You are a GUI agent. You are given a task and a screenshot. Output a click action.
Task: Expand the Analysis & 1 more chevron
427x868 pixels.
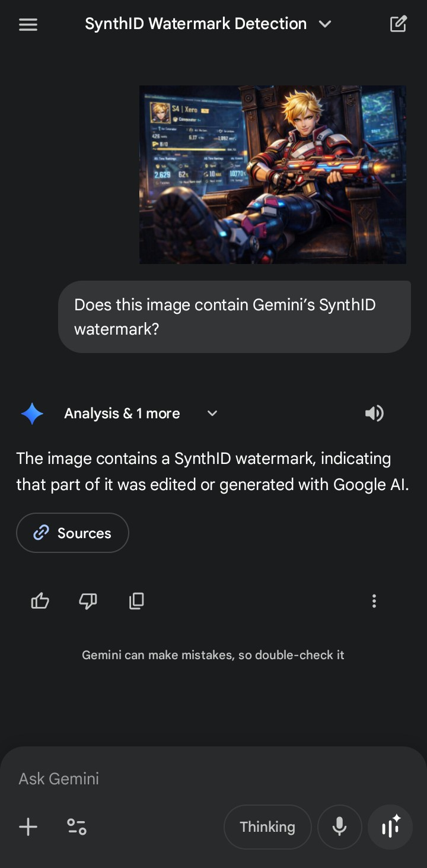pyautogui.click(x=212, y=414)
